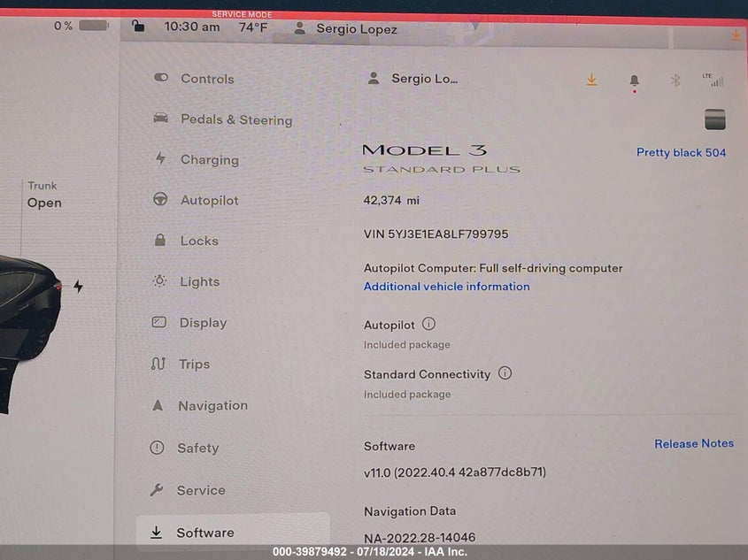Click the Service wrench icon
The width and height of the screenshot is (748, 560).
(157, 489)
